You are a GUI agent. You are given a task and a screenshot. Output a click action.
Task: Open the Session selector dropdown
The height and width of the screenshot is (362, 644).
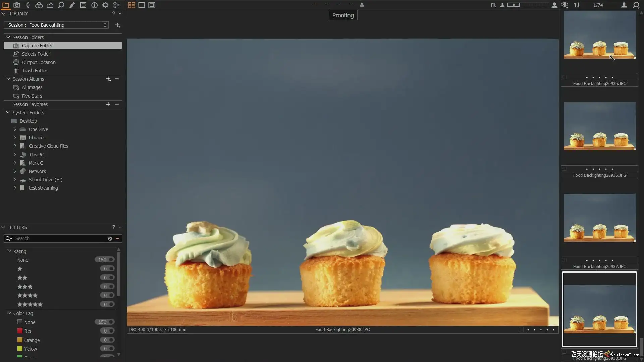(x=56, y=25)
